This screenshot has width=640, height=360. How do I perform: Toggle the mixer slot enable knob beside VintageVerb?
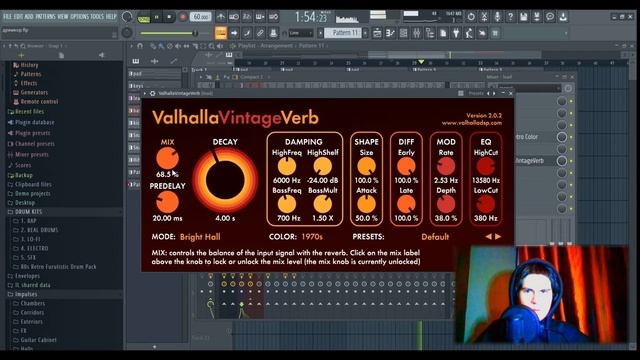click(562, 161)
